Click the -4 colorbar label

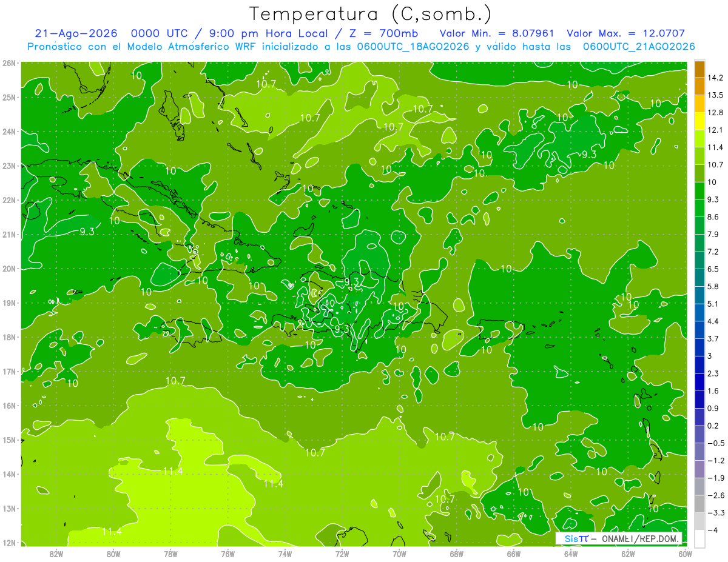point(713,530)
